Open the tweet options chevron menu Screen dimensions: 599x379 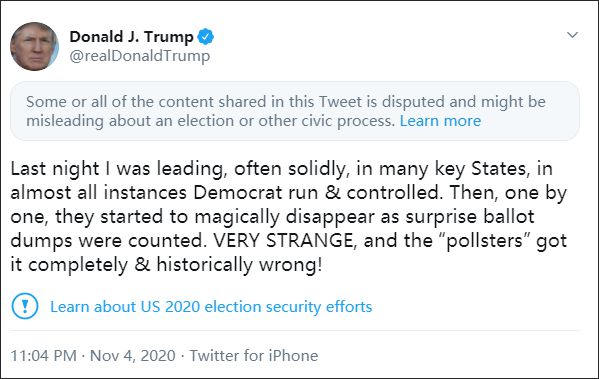(x=572, y=35)
